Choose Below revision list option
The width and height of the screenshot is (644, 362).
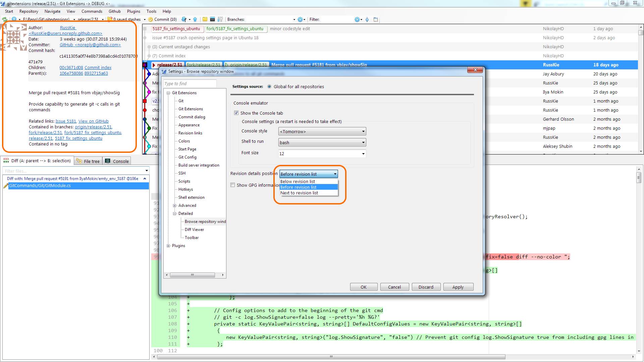(309, 181)
